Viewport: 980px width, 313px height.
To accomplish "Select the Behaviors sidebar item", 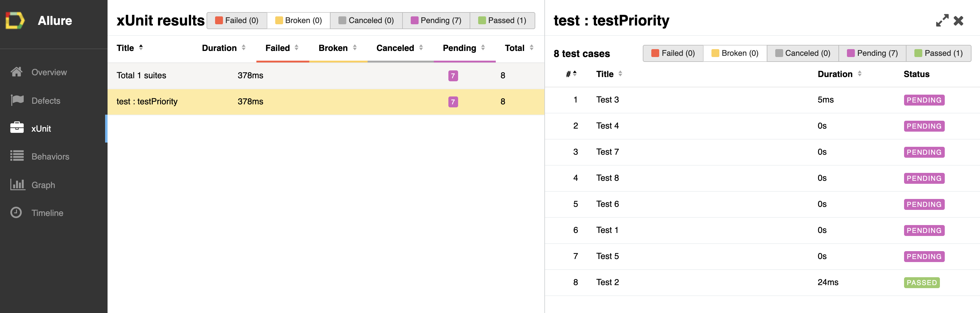I will pos(50,156).
